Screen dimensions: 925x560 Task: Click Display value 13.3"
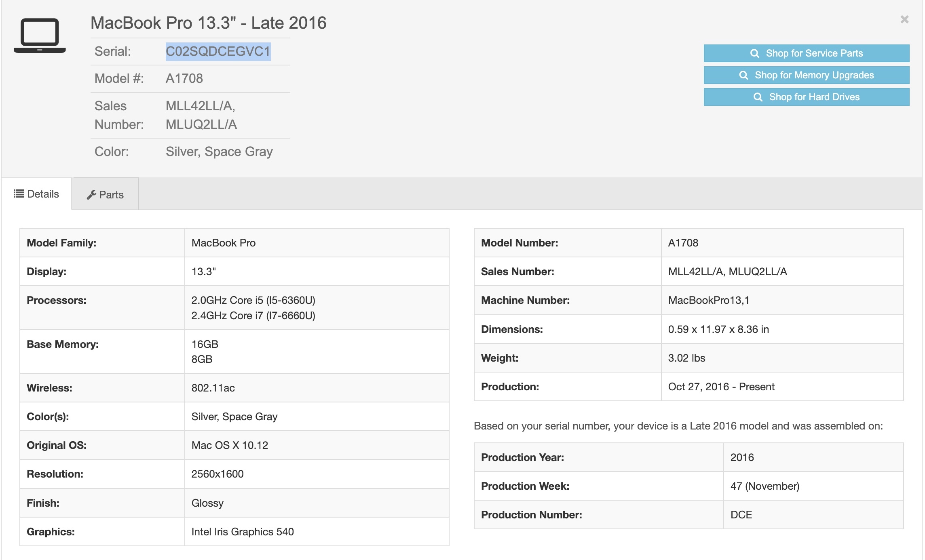tap(204, 272)
